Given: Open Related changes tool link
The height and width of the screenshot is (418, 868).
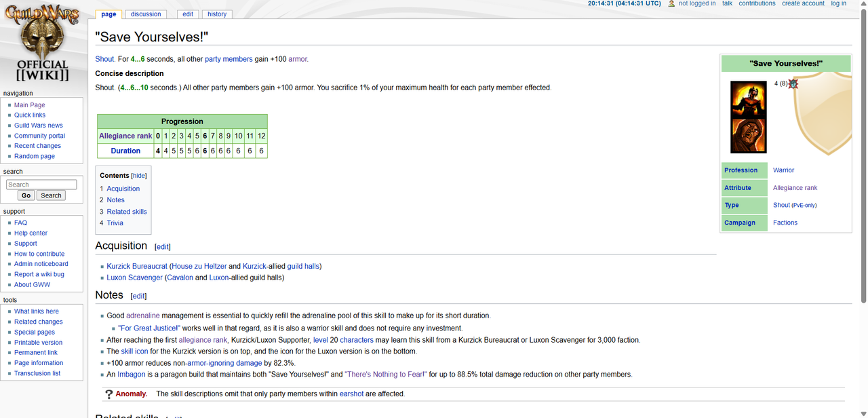Looking at the screenshot, I should [x=39, y=322].
